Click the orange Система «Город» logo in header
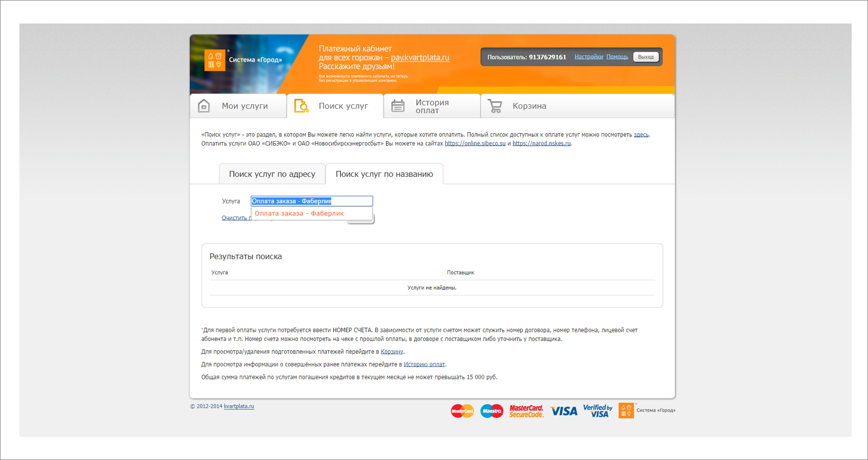 coord(215,60)
